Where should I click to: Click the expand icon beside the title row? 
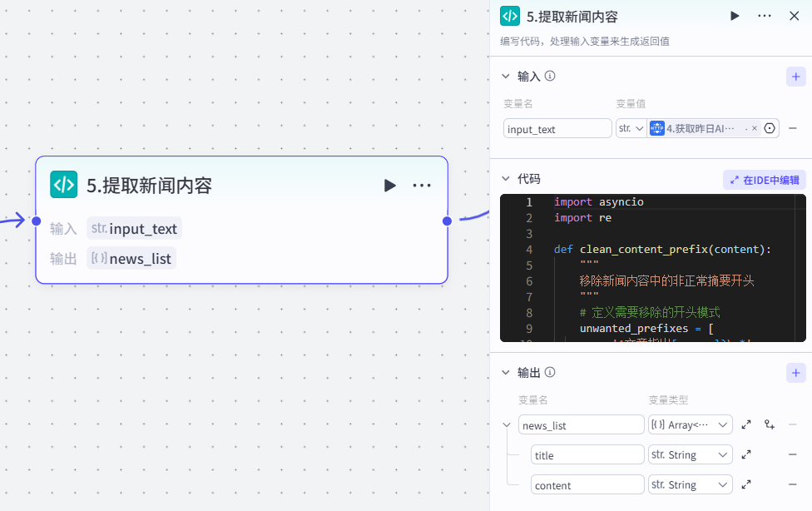click(x=746, y=455)
